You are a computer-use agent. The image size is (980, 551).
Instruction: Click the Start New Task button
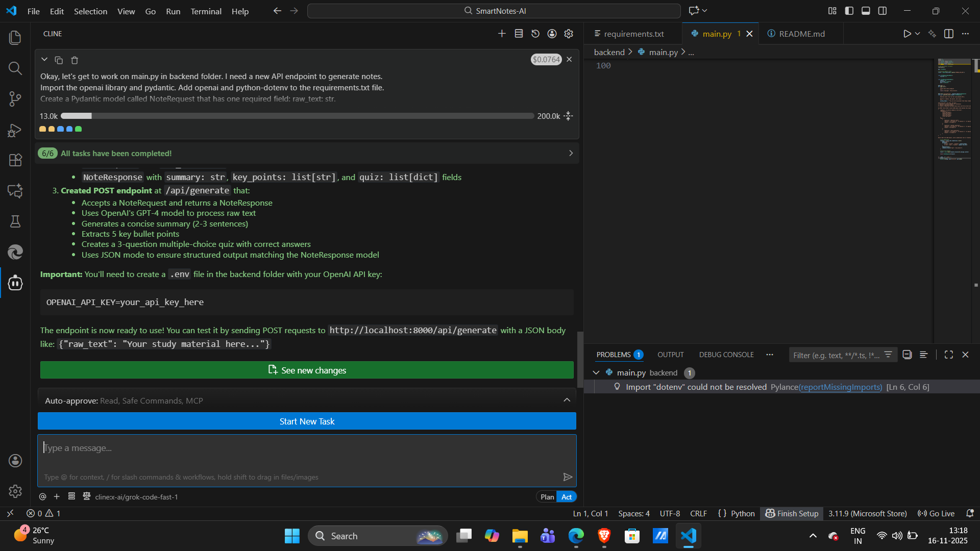[307, 421]
